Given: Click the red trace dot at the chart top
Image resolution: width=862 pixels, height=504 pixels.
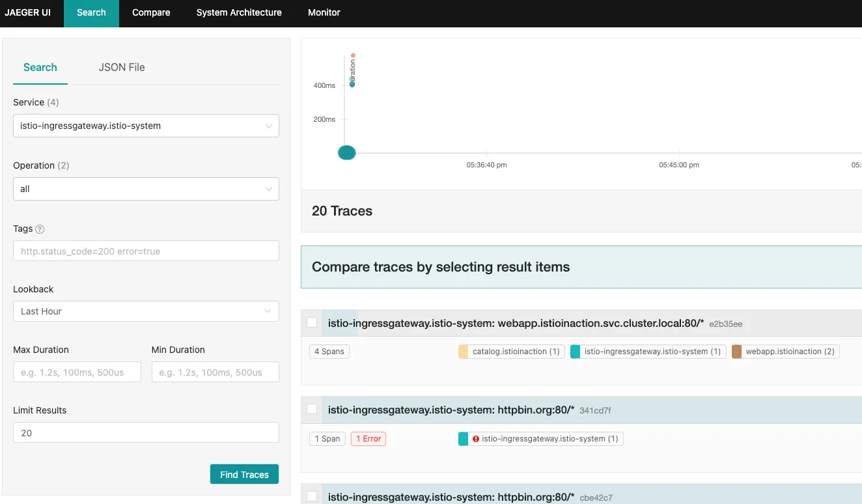Looking at the screenshot, I should click(x=353, y=55).
